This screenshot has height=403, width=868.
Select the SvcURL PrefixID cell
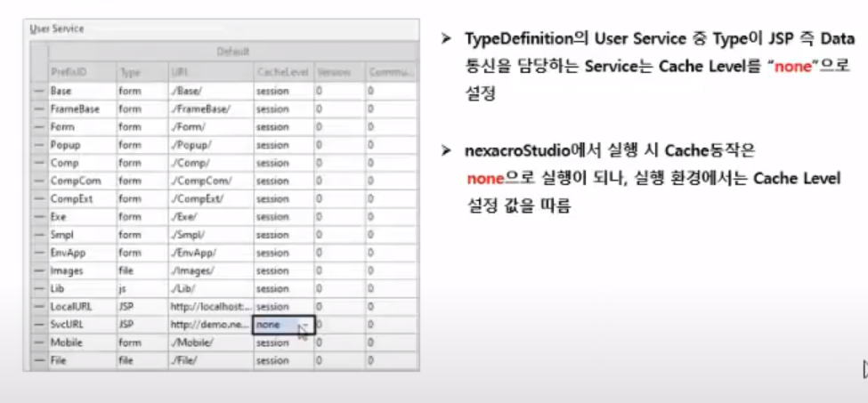tap(82, 325)
